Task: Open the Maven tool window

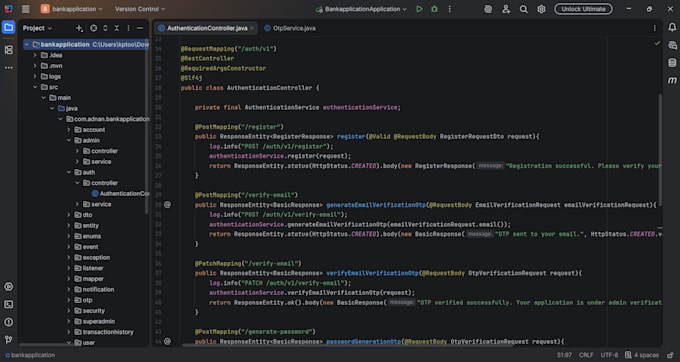Action: tap(672, 80)
